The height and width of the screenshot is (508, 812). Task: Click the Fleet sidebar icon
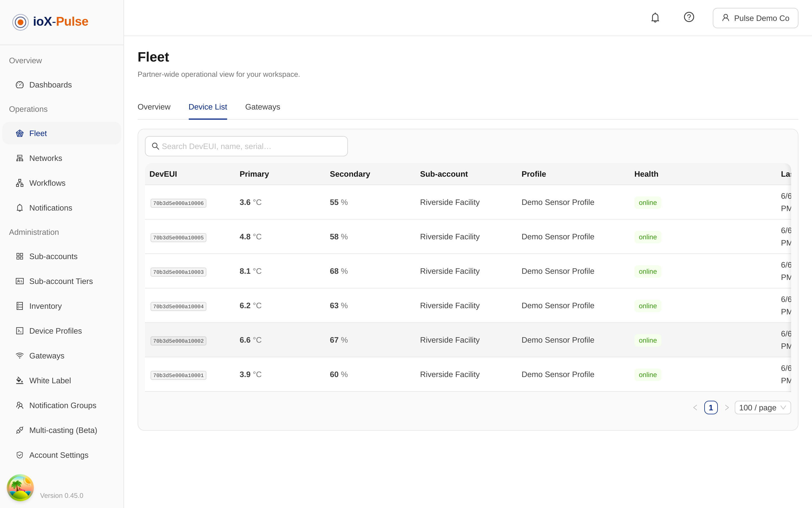(20, 133)
